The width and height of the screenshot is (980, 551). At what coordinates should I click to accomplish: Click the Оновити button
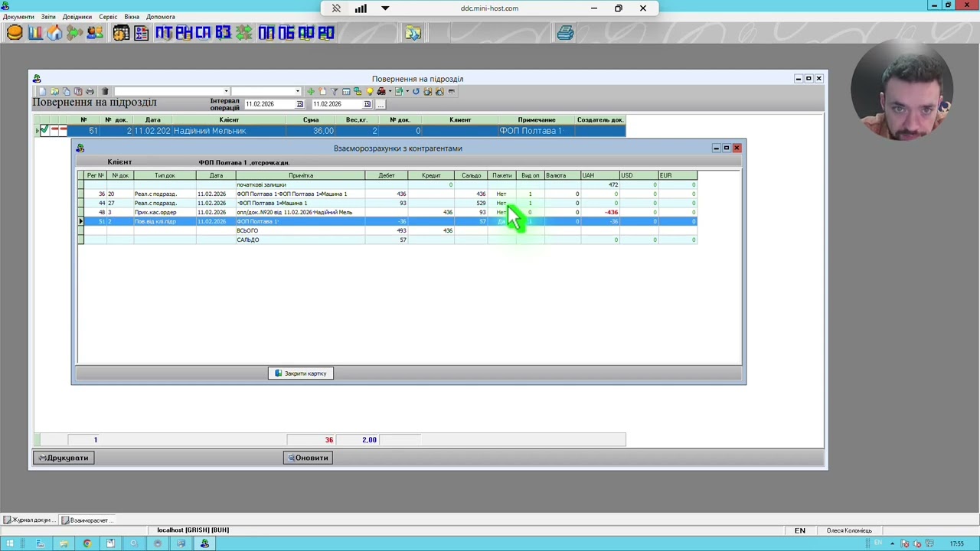coord(308,458)
